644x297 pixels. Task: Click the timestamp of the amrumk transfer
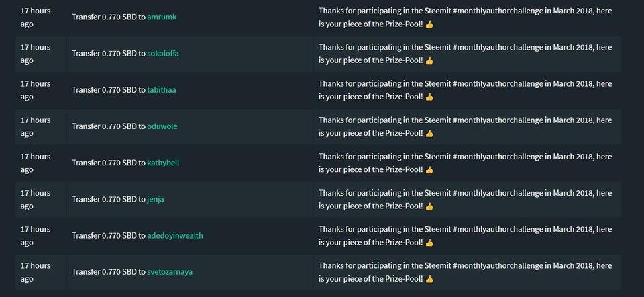36,17
